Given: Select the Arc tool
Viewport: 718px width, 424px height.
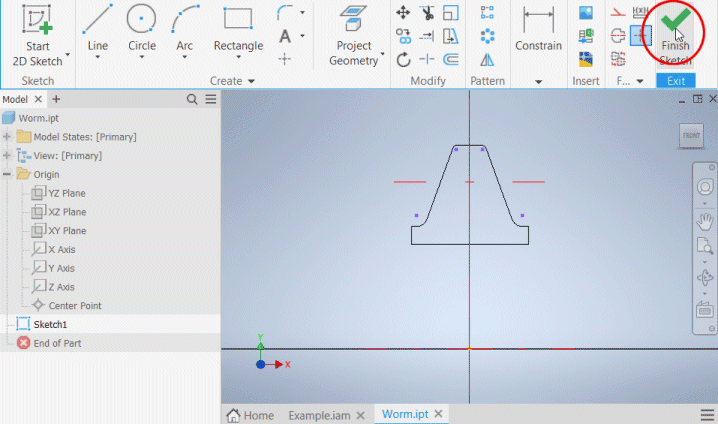Looking at the screenshot, I should coord(185,19).
